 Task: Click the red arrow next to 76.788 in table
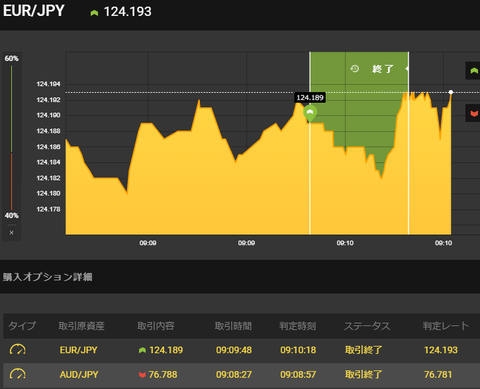tap(142, 375)
